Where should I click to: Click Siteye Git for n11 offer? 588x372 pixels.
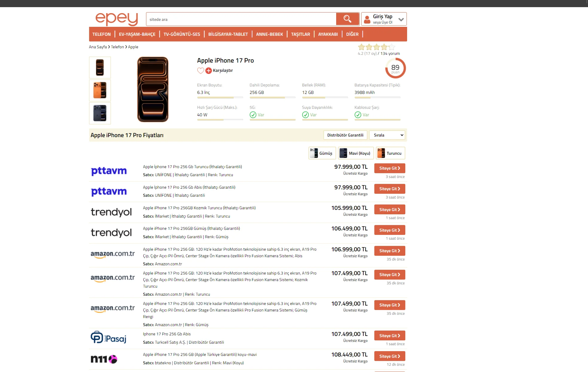coord(390,356)
